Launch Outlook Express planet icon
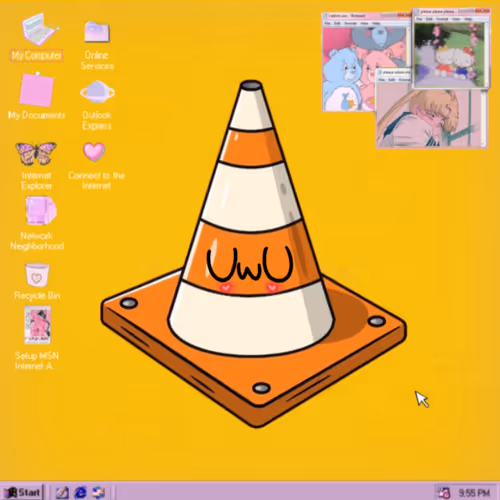 (x=97, y=91)
